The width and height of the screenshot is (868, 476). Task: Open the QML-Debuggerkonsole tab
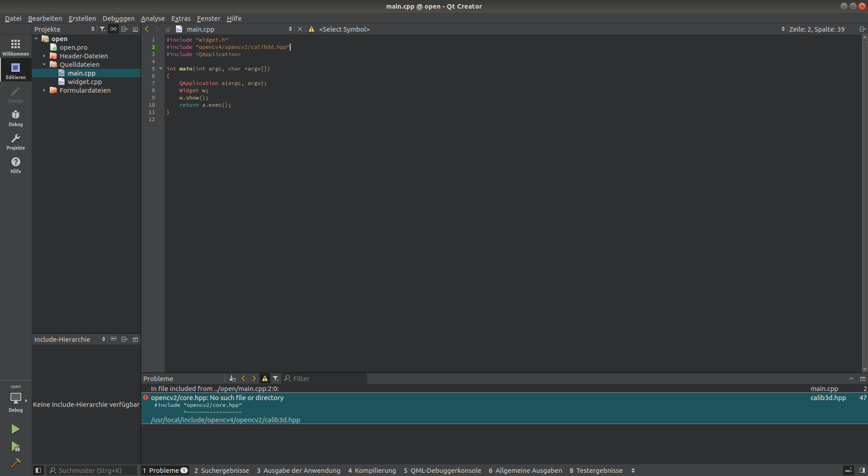(x=442, y=470)
